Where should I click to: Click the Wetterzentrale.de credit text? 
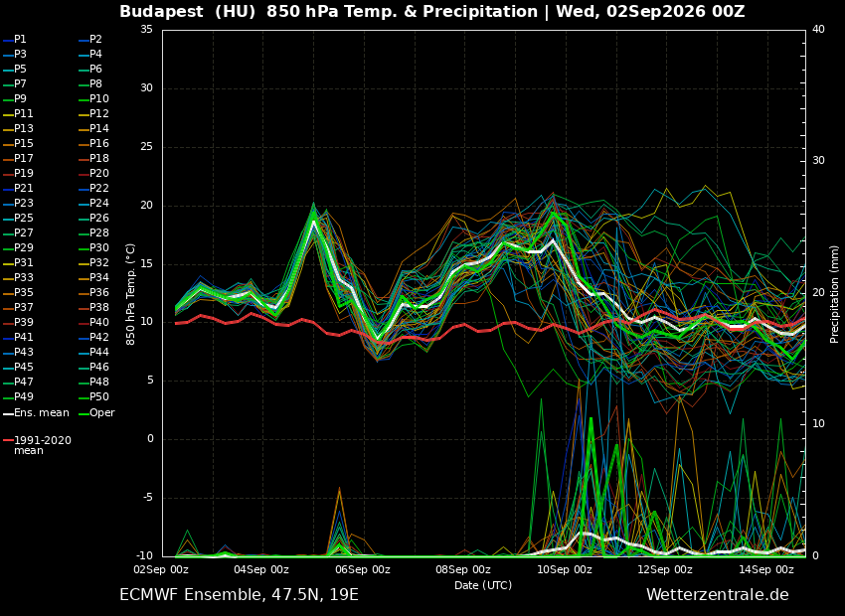(x=718, y=595)
